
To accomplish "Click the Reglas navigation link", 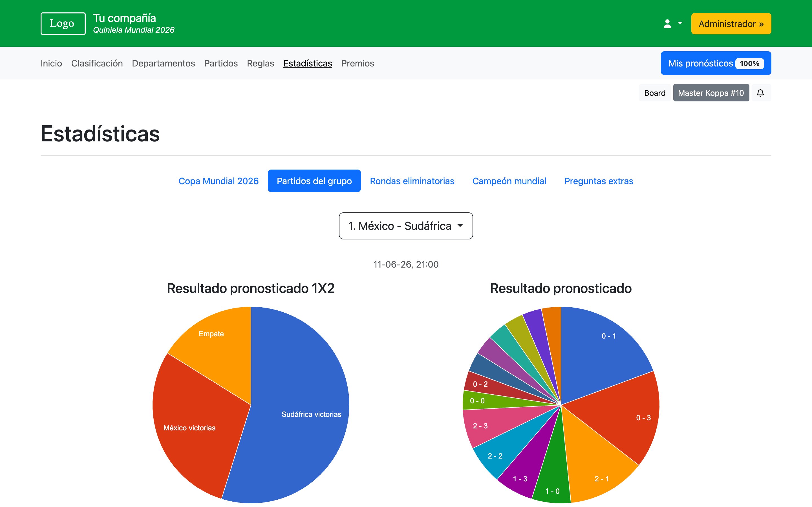I will [x=261, y=63].
